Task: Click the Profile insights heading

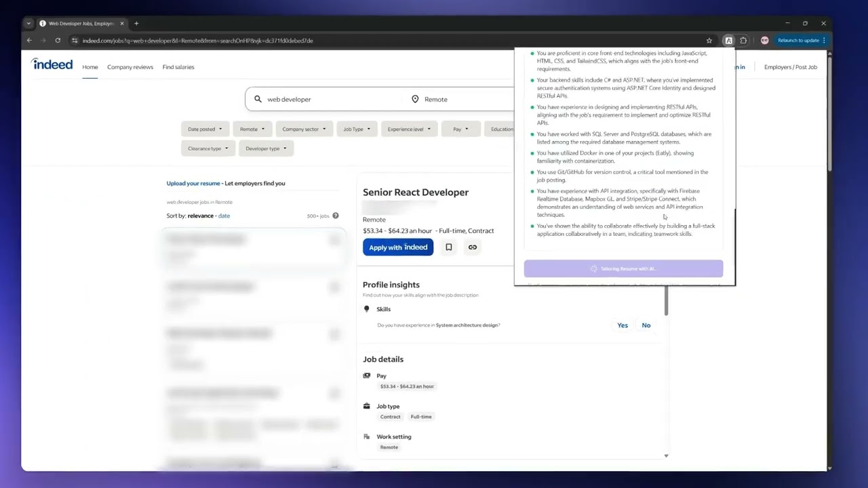Action: [391, 285]
